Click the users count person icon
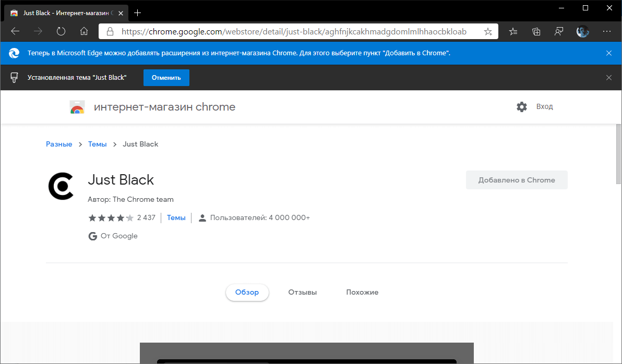 tap(202, 217)
